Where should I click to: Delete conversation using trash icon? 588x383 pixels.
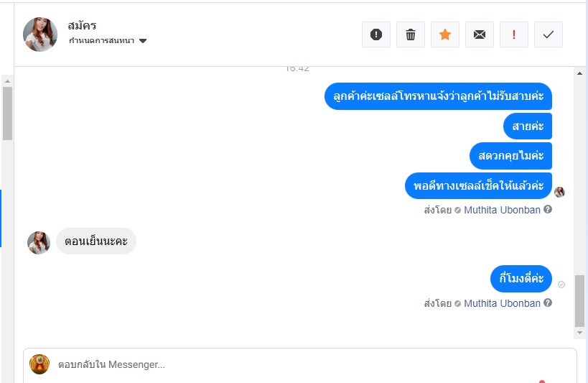pyautogui.click(x=411, y=34)
